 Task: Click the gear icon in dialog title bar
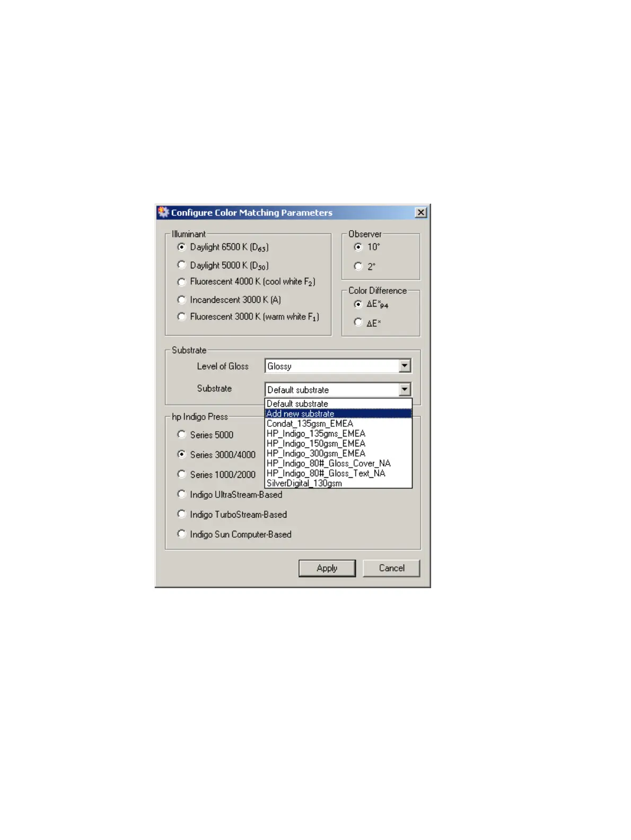pyautogui.click(x=163, y=212)
